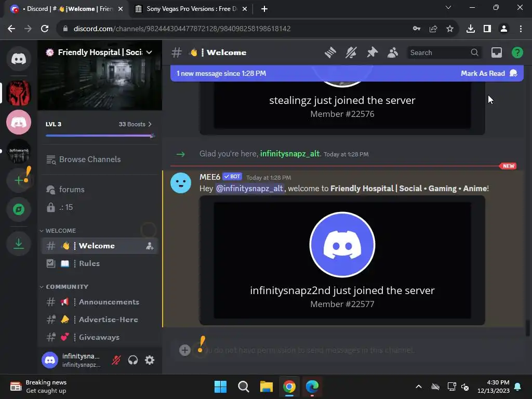
Task: Toggle deafen headphones in the user panel
Action: (x=133, y=360)
